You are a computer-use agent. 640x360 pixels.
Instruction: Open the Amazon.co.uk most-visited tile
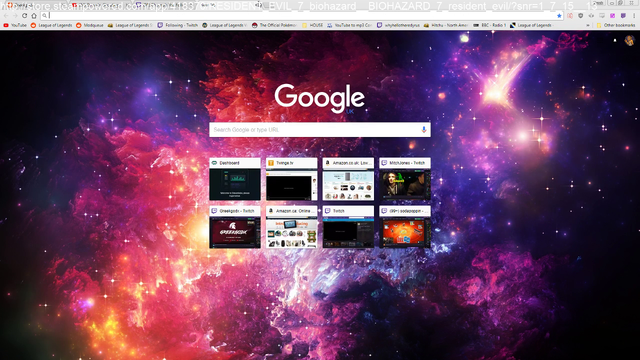coord(348,179)
